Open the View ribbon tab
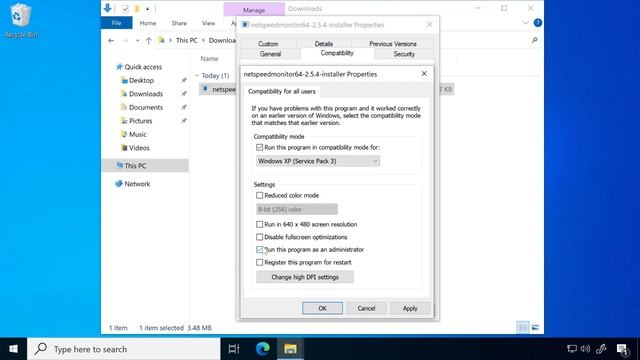 (x=208, y=23)
